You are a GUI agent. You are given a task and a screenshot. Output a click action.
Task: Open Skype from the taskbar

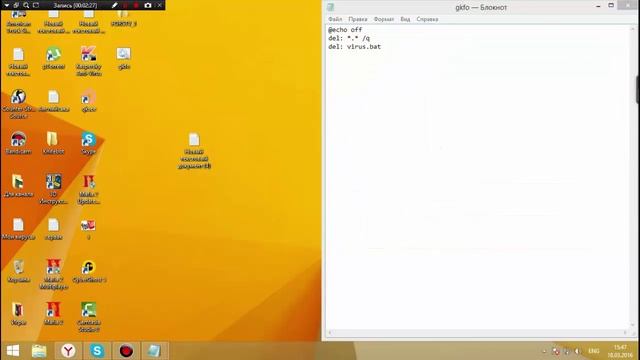coord(97,351)
